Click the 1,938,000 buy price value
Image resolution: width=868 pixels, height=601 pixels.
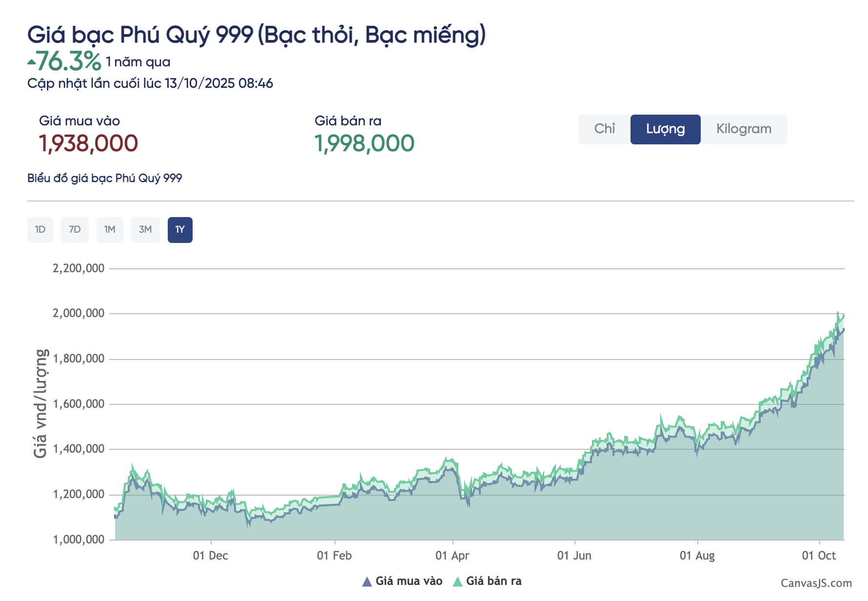(88, 143)
